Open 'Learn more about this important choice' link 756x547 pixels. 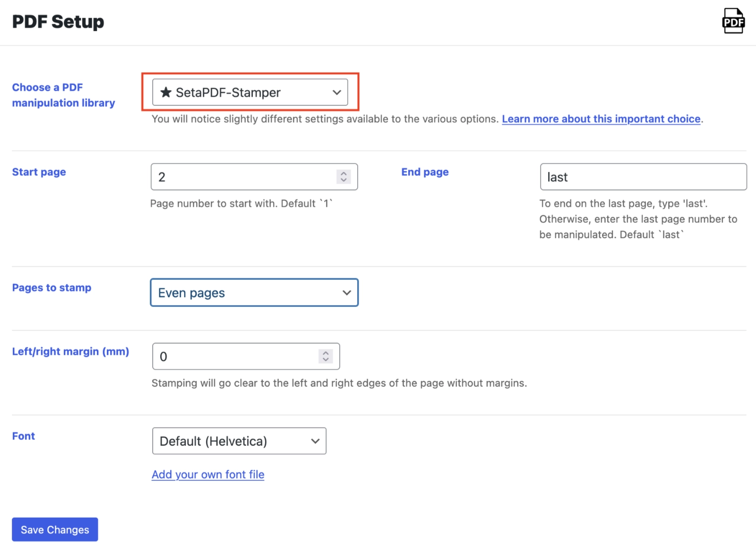tap(601, 119)
